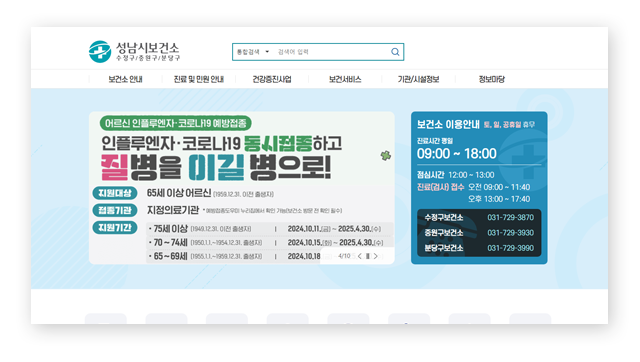Open the 정보마당 menu

click(491, 79)
